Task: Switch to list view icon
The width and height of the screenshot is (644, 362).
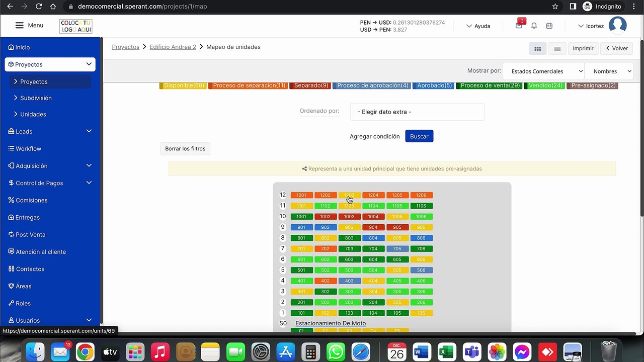Action: tap(557, 48)
